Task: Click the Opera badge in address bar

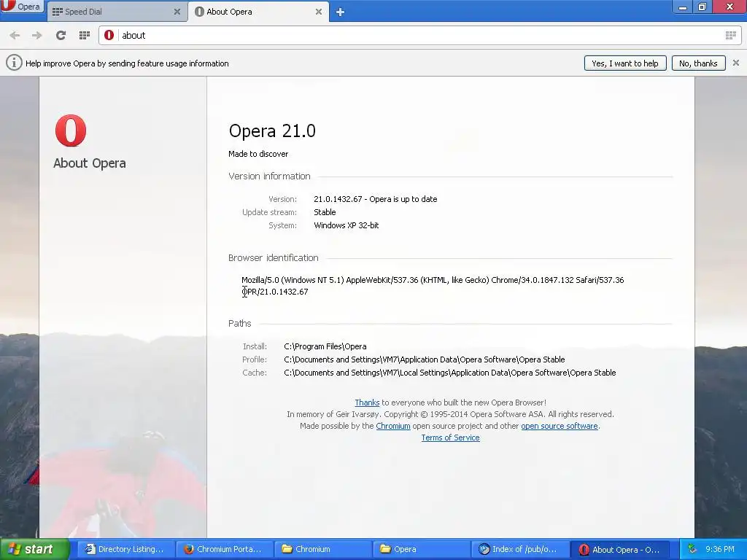Action: point(109,35)
